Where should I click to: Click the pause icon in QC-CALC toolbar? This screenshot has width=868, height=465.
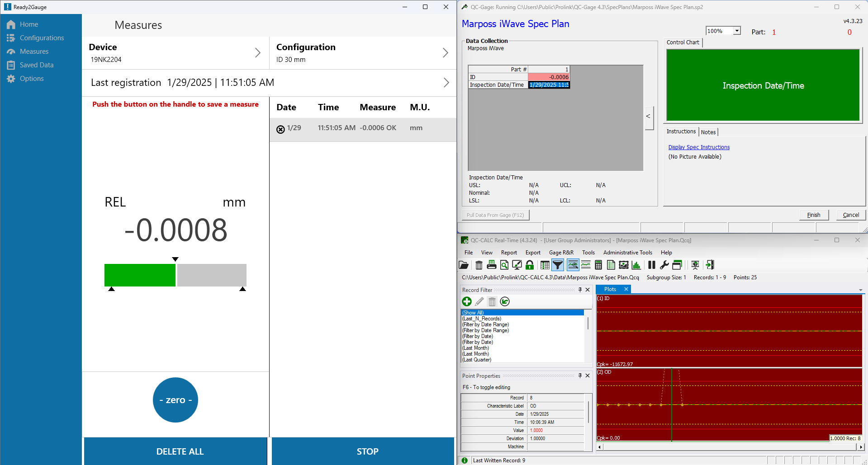click(x=652, y=265)
